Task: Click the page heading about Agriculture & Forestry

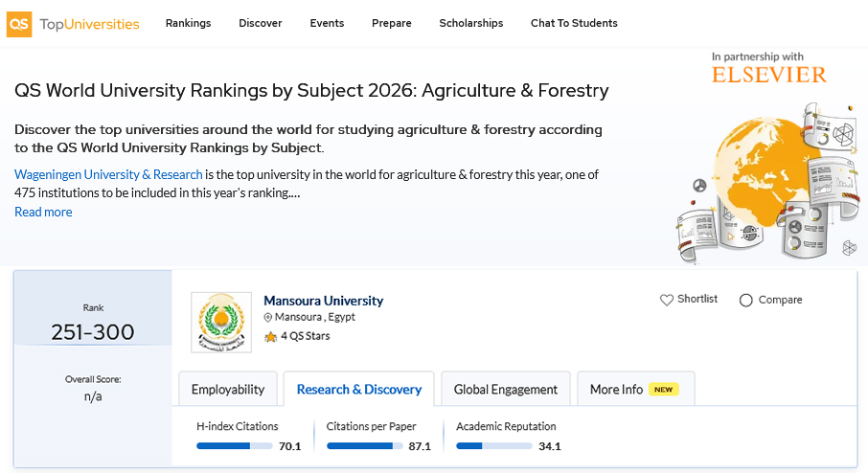Action: [311, 90]
